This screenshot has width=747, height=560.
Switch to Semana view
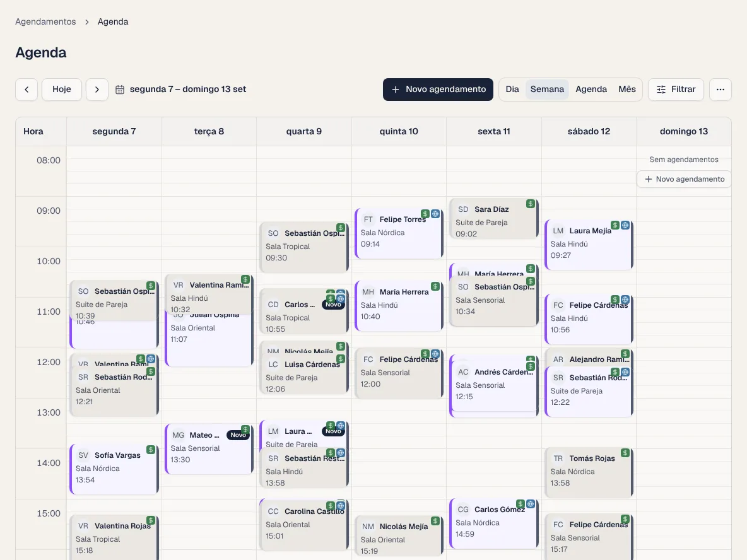coord(547,90)
